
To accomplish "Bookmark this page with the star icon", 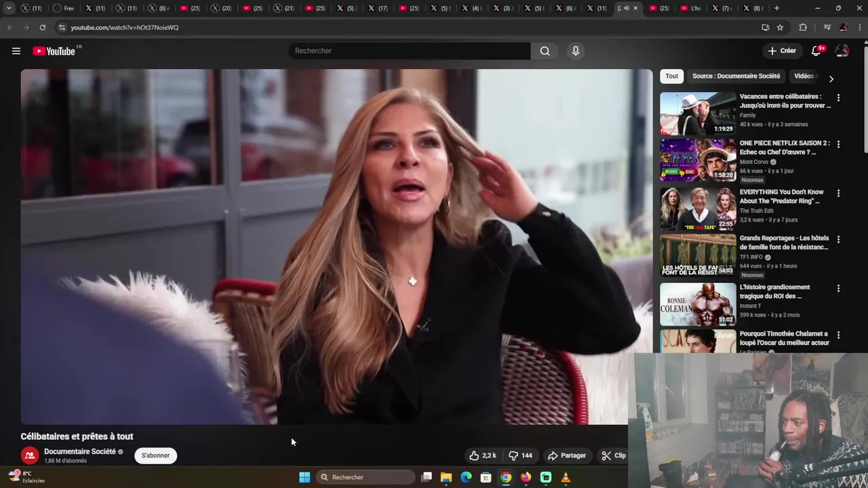I will coord(781,27).
